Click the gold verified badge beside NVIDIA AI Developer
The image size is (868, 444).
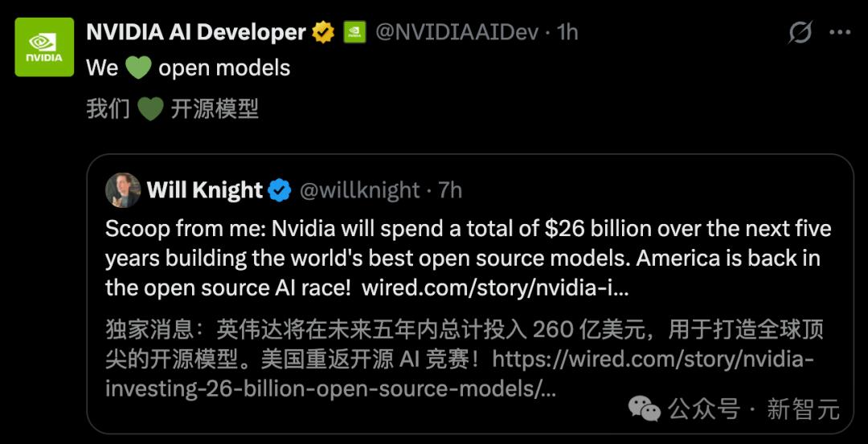[323, 32]
